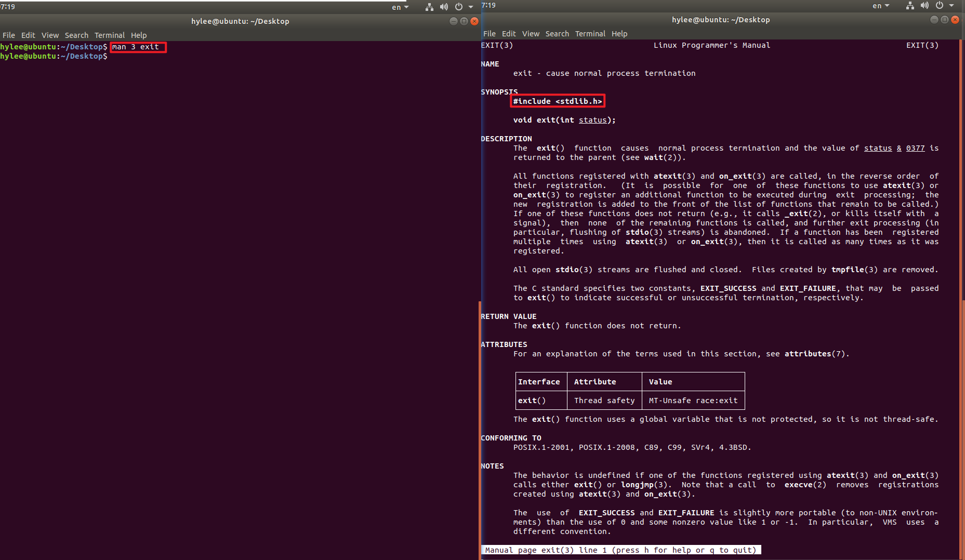Click the clock 7:19 in left top bar
This screenshot has height=560, width=965.
coord(8,7)
